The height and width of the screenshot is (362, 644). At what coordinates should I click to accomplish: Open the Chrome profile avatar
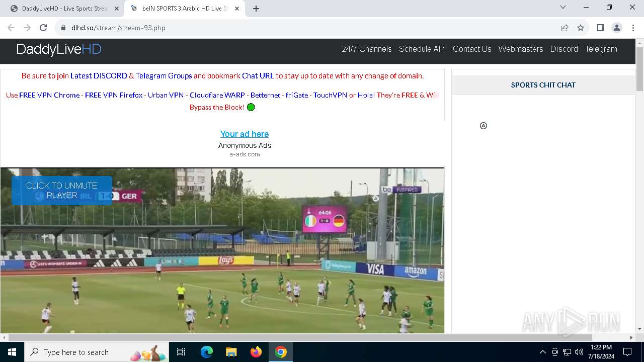617,28
